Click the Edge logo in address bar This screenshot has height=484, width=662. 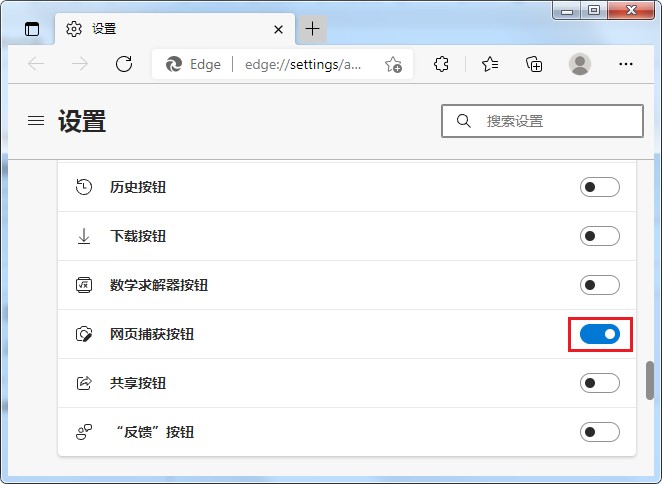click(x=174, y=64)
